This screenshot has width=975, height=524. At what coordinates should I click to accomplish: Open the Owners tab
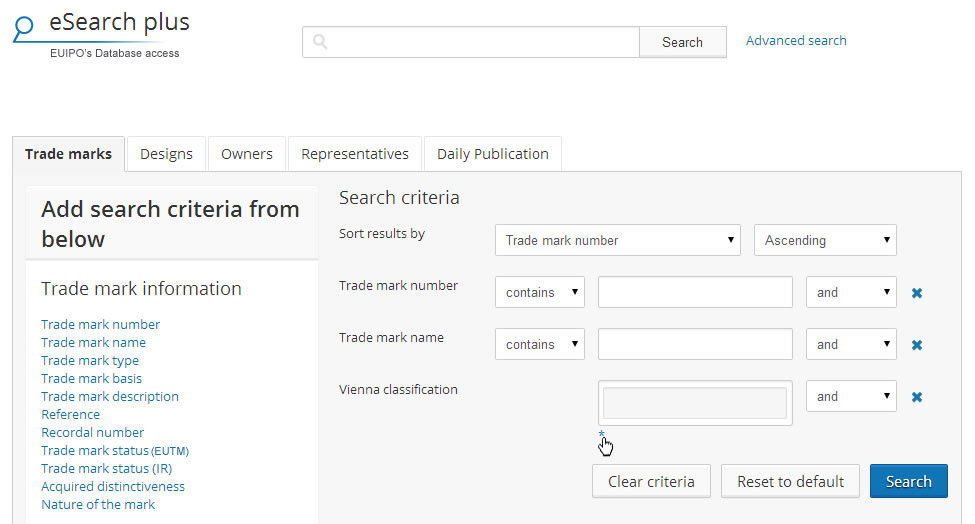[247, 154]
